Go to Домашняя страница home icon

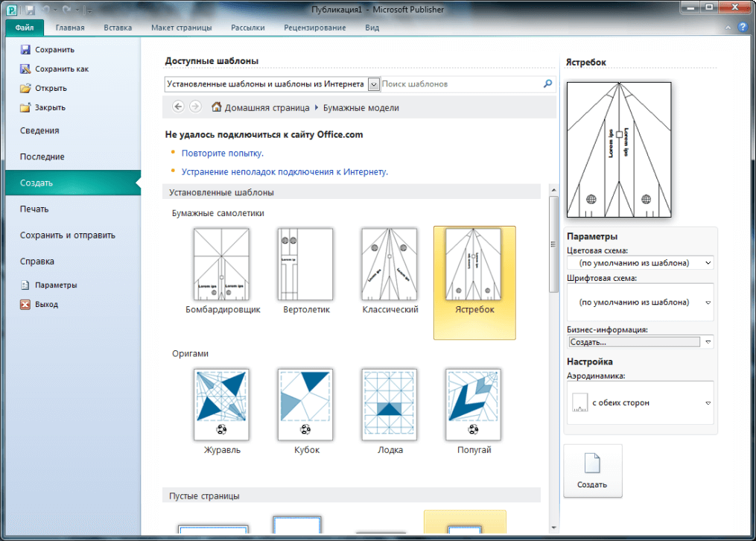coord(217,107)
